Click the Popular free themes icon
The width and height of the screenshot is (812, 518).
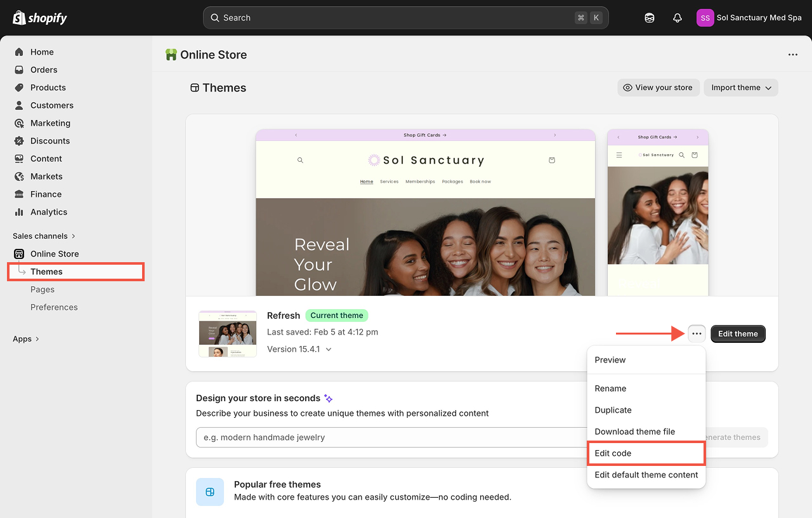(210, 492)
